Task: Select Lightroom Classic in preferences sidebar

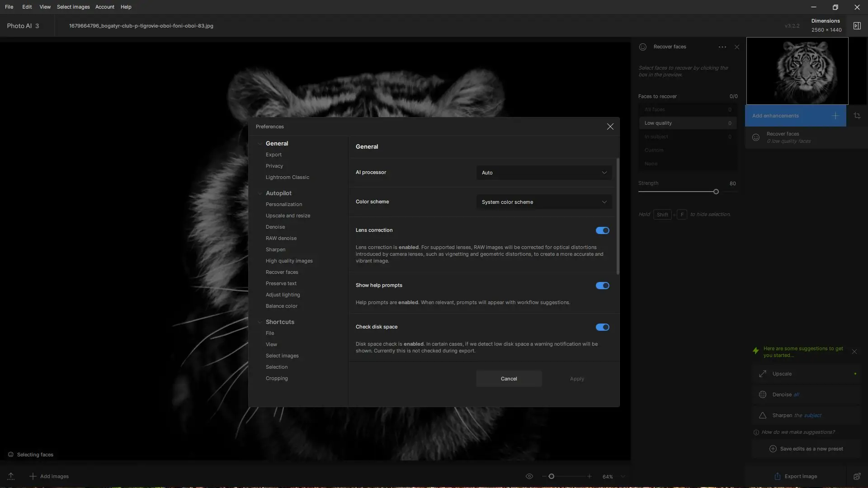Action: pyautogui.click(x=287, y=177)
